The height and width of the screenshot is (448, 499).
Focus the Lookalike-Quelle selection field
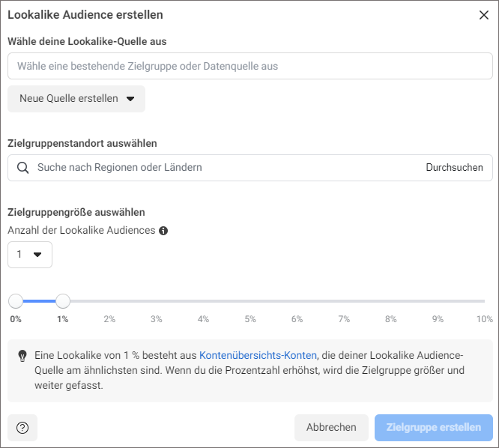(x=250, y=66)
